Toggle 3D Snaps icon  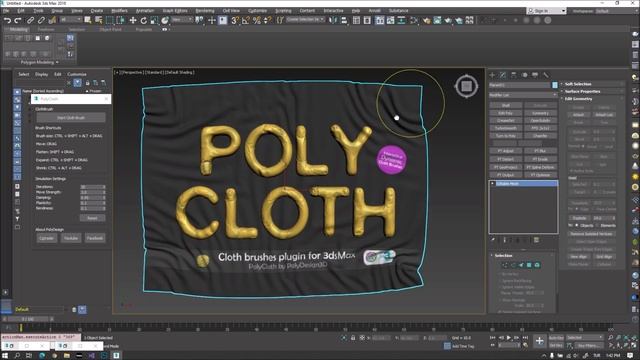235,20
